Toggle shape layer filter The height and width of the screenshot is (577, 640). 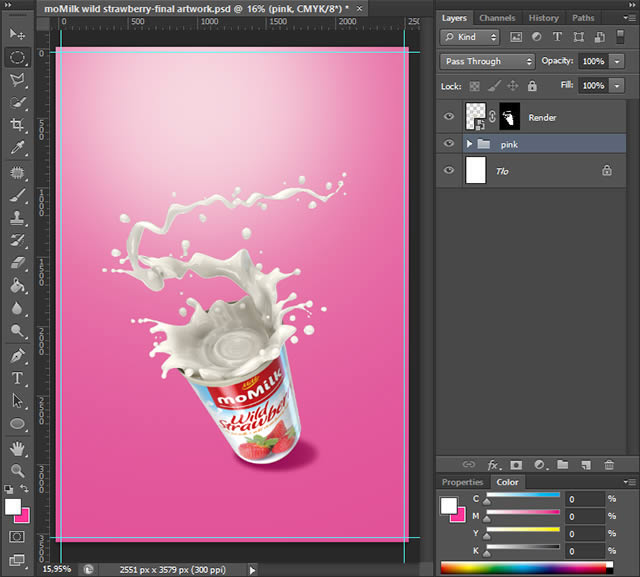point(578,37)
